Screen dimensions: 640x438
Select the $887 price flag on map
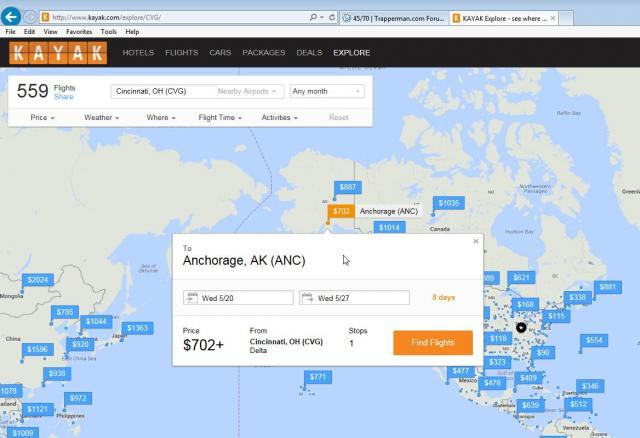[347, 187]
